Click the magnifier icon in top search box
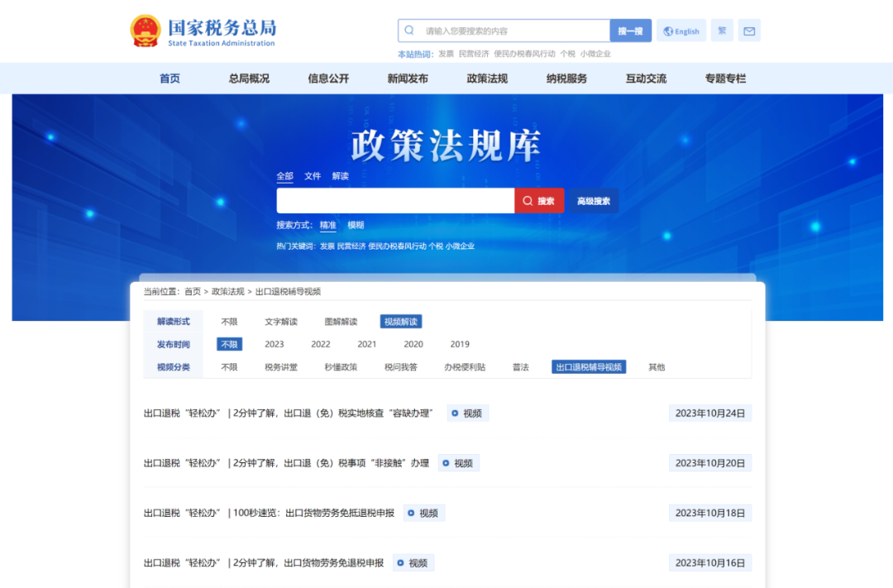 click(x=409, y=31)
